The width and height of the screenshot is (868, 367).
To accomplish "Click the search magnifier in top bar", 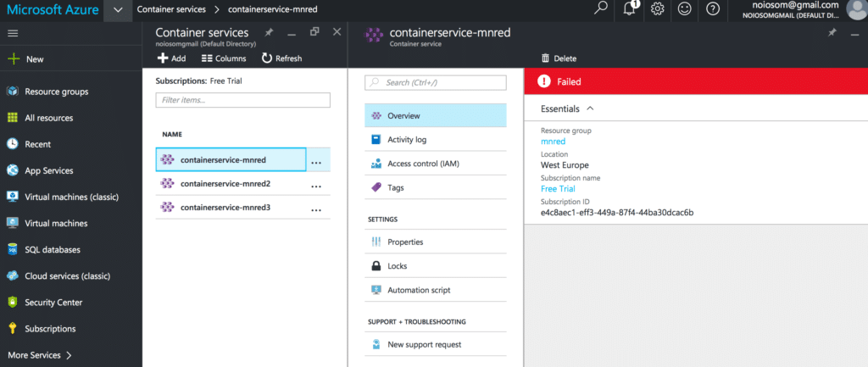I will (600, 9).
